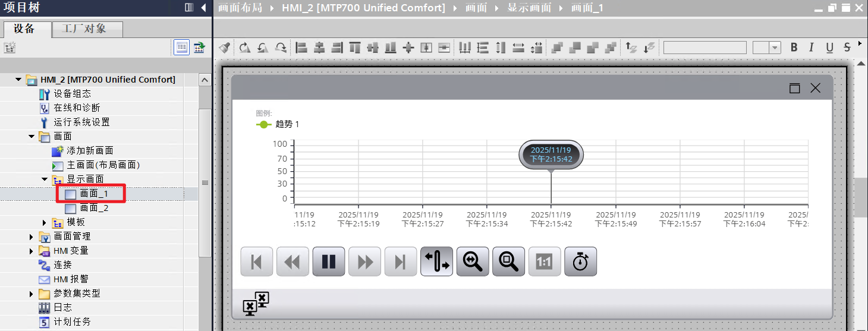Expand the 模板 folder
The image size is (868, 331).
pyautogui.click(x=45, y=222)
